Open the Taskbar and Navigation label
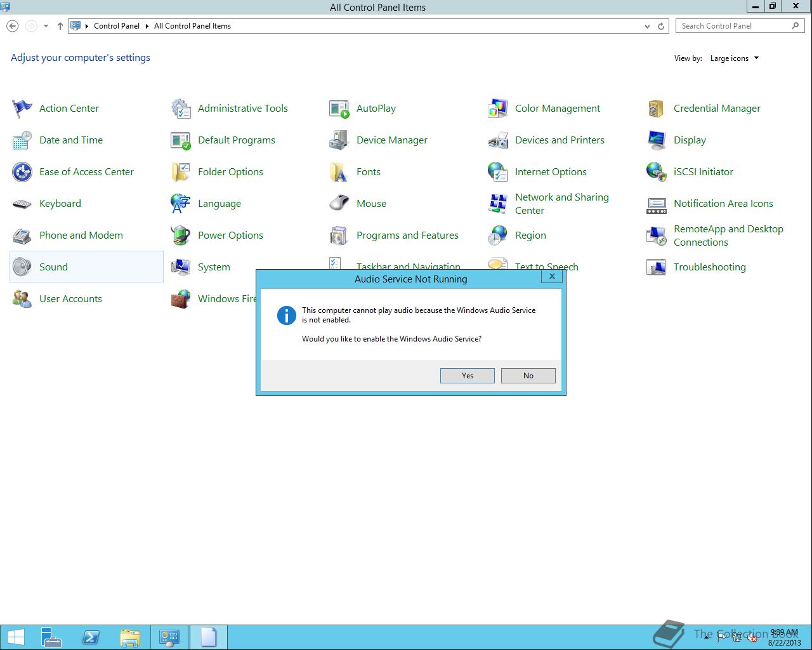This screenshot has height=650, width=812. (409, 266)
